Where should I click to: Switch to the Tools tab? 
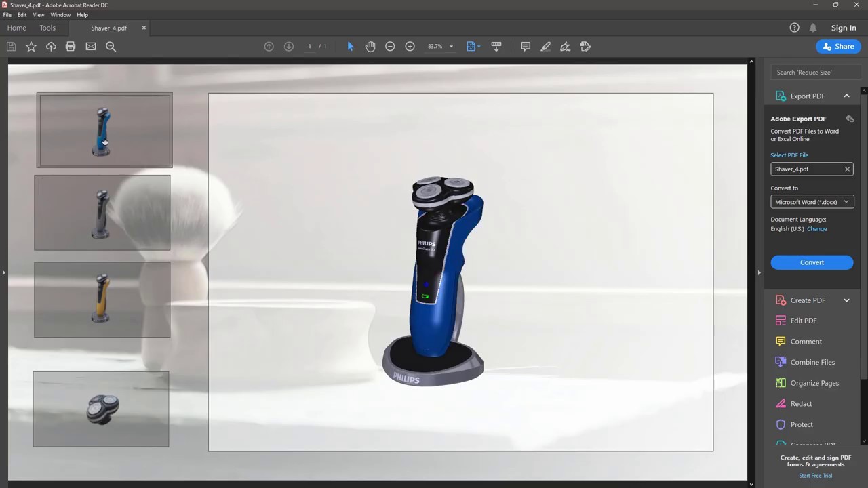(x=47, y=28)
